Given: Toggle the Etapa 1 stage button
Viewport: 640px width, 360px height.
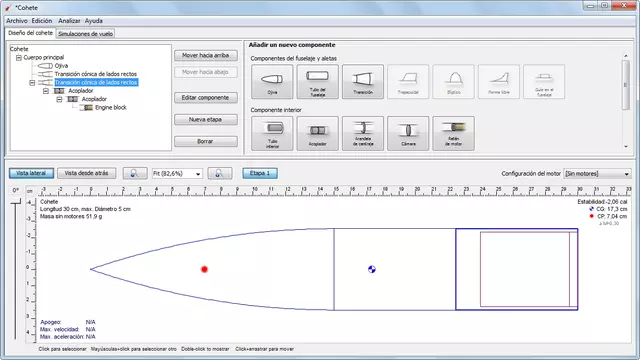Looking at the screenshot, I should [x=260, y=173].
